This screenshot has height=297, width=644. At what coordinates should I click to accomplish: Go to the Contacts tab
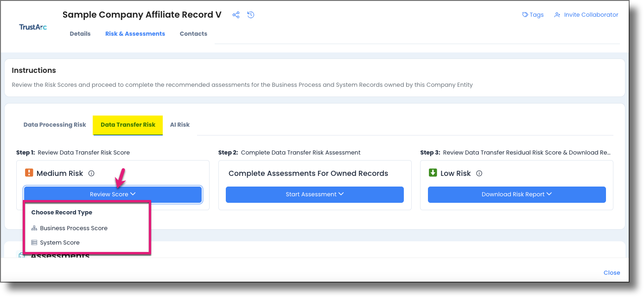pos(193,34)
